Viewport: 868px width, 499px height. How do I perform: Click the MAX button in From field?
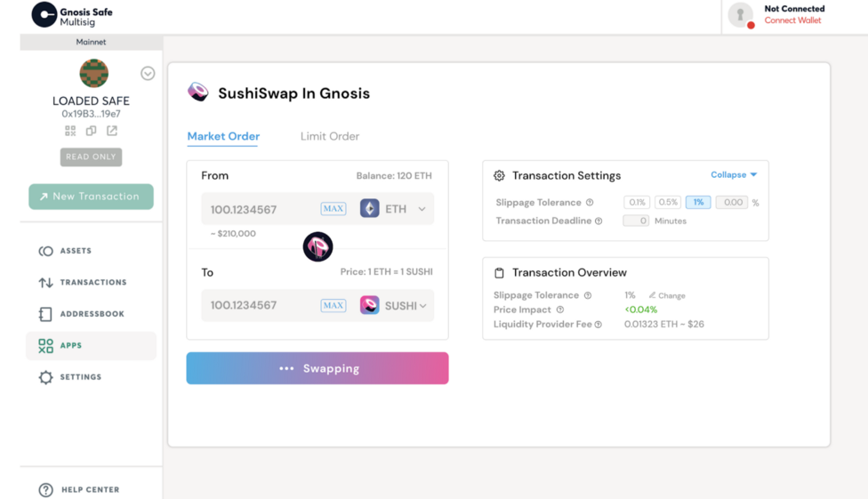point(334,209)
